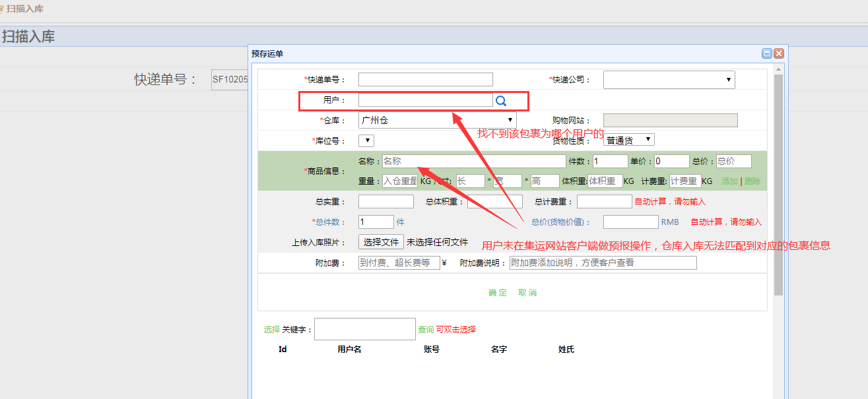Focus the 快递单号 input in the dialog
The width and height of the screenshot is (868, 399).
[x=425, y=80]
